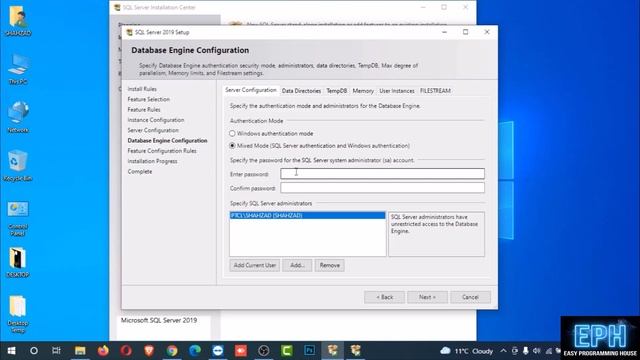This screenshot has width=640, height=360.
Task: Click Feature Rules step in sidebar
Action: (144, 109)
